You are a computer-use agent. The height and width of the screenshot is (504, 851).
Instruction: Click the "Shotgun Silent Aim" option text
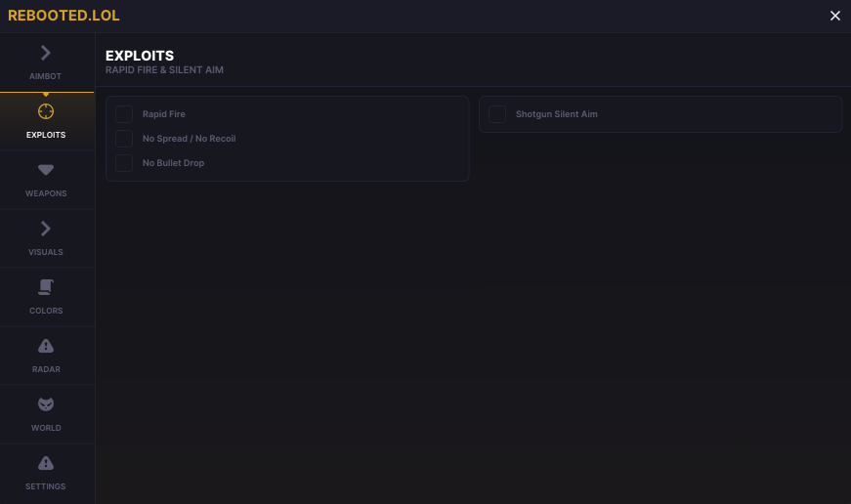click(x=556, y=114)
